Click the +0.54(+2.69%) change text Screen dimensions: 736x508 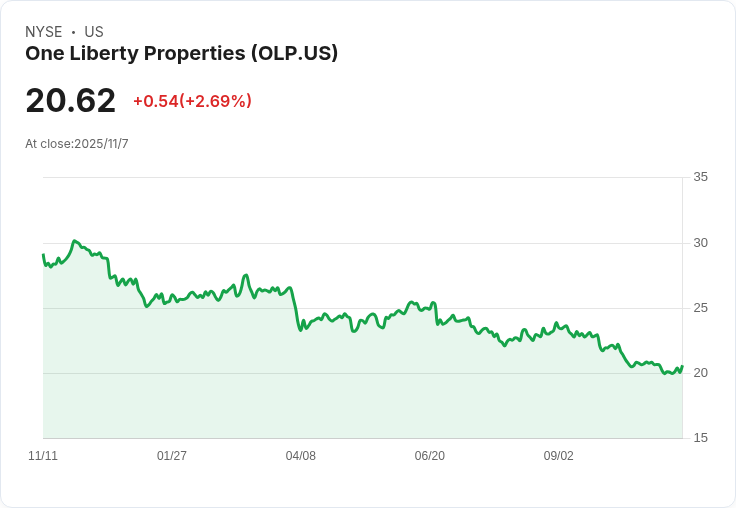192,101
